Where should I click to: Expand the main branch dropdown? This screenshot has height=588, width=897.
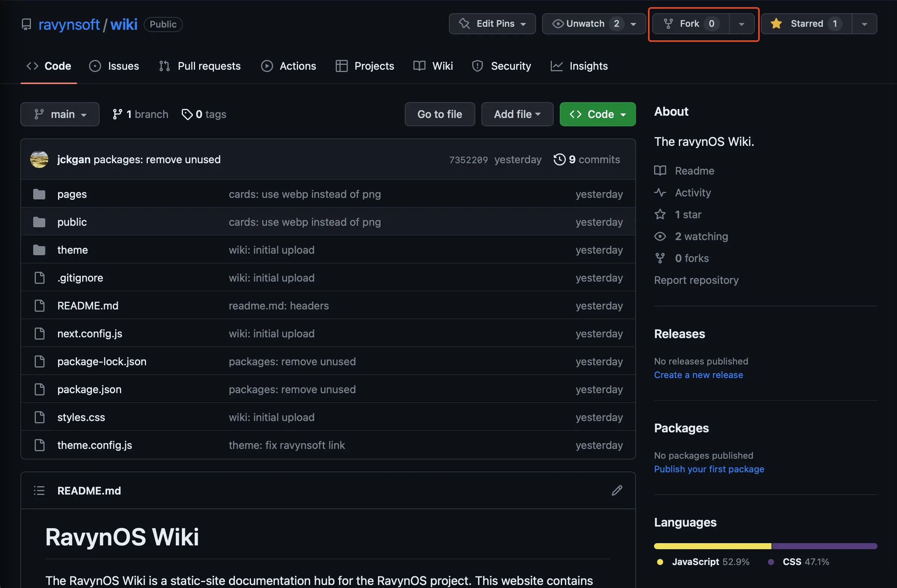click(x=60, y=114)
